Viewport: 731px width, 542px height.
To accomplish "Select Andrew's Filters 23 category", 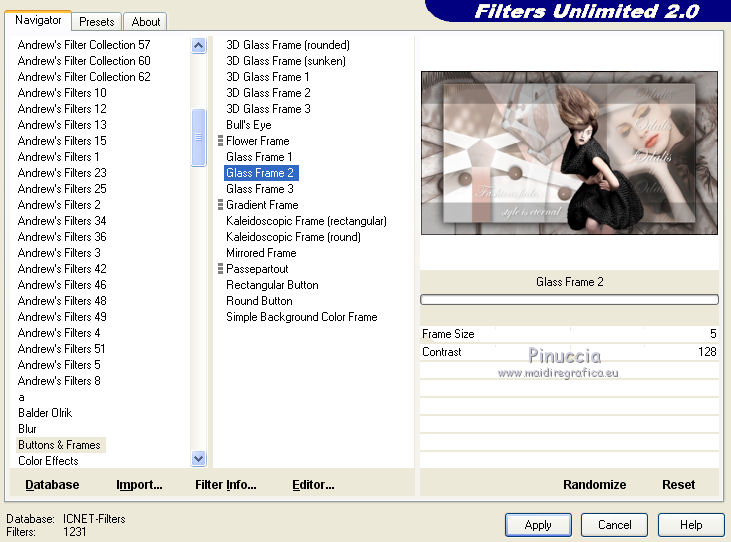I will (x=62, y=173).
